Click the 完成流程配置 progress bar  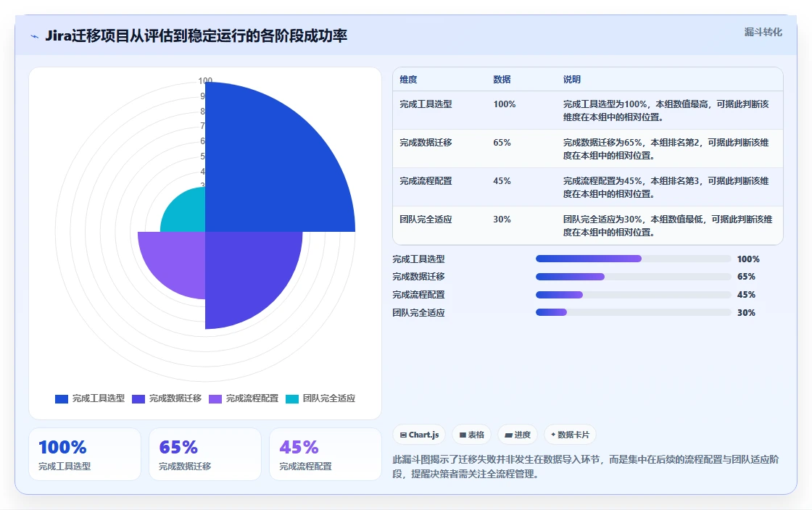(634, 295)
